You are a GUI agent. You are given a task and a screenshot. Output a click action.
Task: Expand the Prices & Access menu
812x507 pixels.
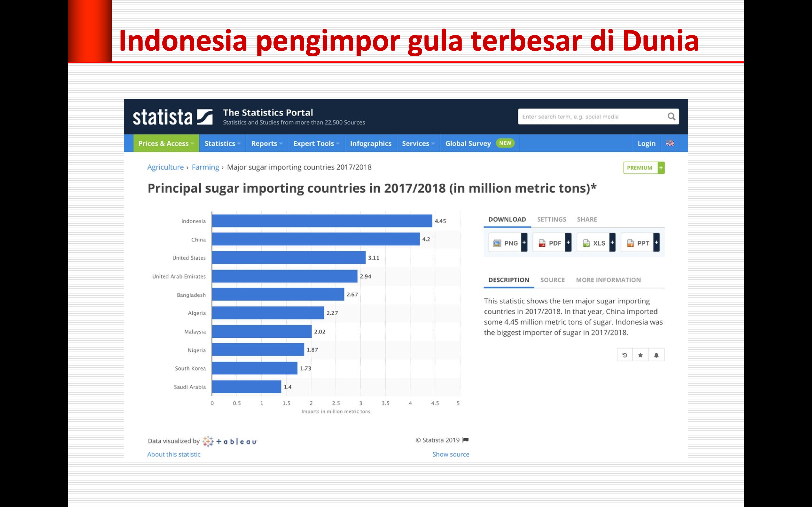(x=166, y=144)
